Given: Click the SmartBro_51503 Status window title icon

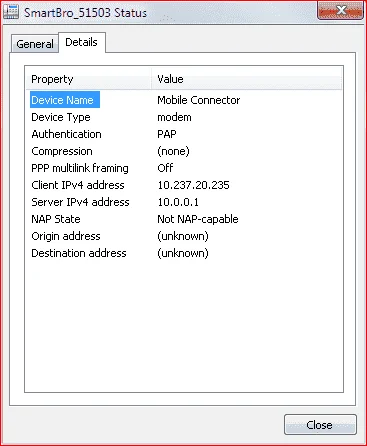Looking at the screenshot, I should point(11,12).
